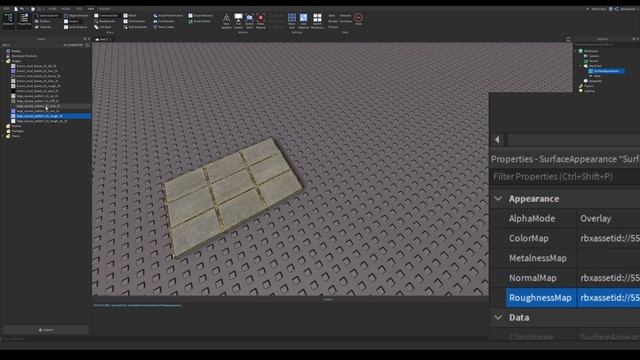Open the Task Scheduler window
The width and height of the screenshot is (640, 360).
tap(136, 27)
